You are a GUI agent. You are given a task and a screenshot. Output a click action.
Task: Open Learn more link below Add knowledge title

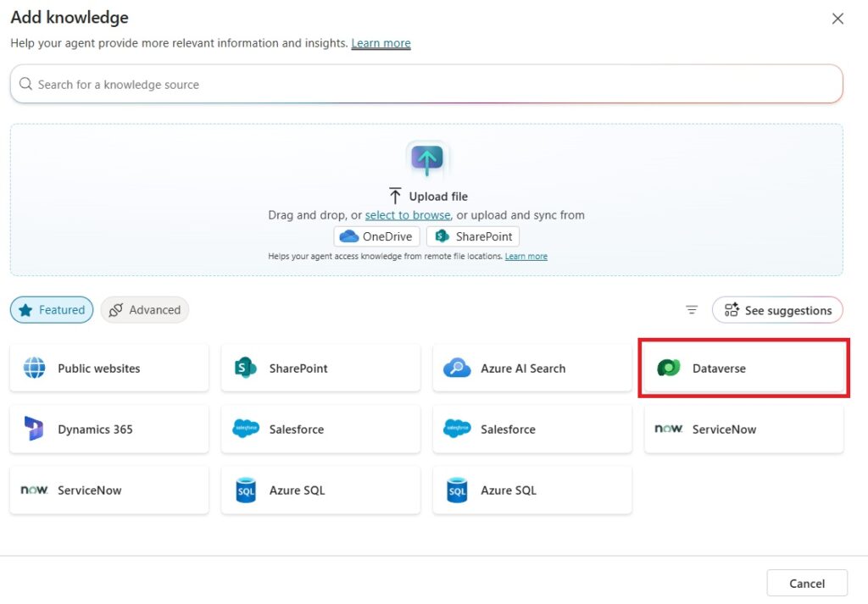pos(381,43)
